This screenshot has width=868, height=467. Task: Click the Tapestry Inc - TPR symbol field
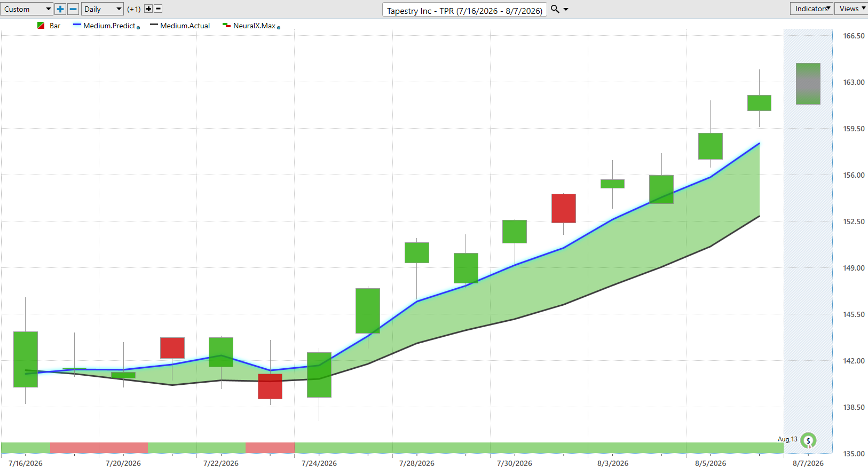[x=464, y=10]
